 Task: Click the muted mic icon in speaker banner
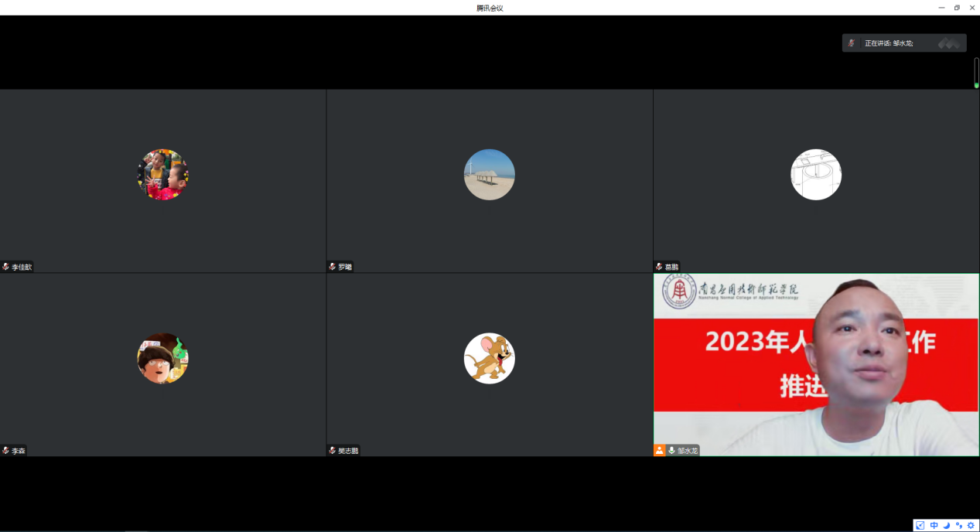tap(851, 43)
